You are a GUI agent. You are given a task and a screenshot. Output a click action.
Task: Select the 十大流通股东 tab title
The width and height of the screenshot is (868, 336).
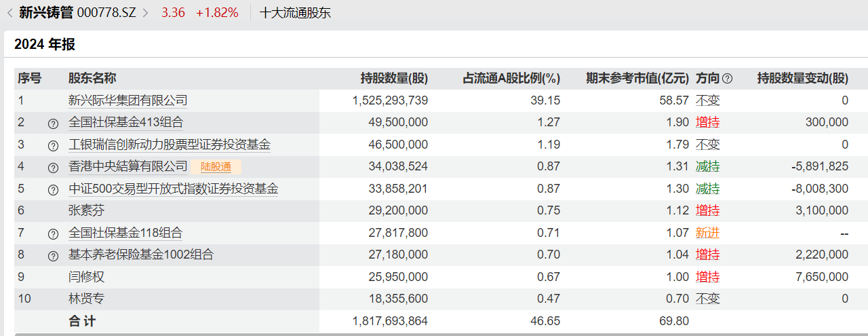[x=295, y=12]
